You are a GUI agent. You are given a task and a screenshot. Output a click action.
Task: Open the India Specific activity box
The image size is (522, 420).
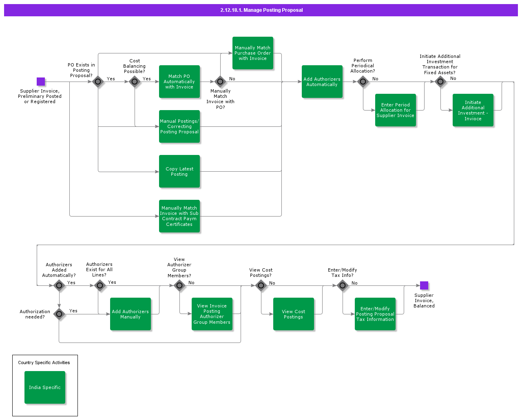click(45, 387)
